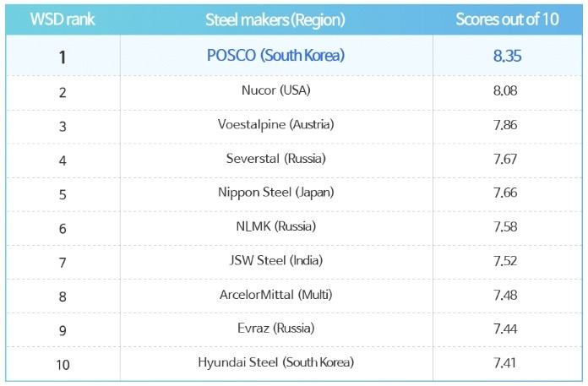The image size is (588, 386).
Task: Select Hyundai Steel (South Korea)
Action: pyautogui.click(x=276, y=363)
